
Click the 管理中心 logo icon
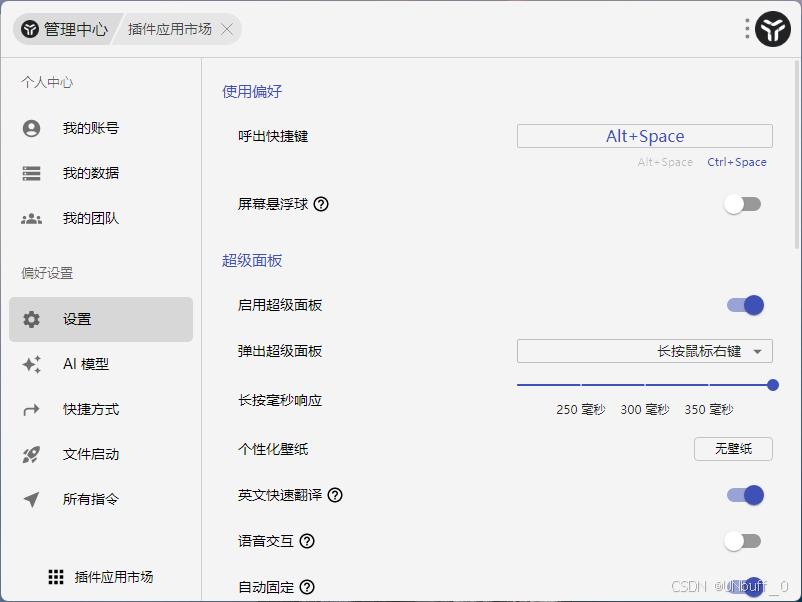(x=30, y=29)
